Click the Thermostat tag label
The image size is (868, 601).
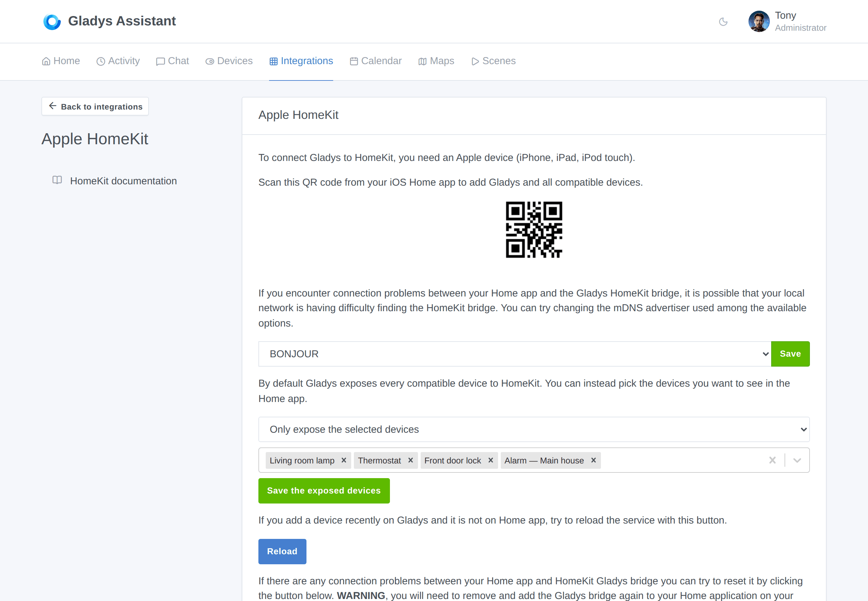pos(380,460)
